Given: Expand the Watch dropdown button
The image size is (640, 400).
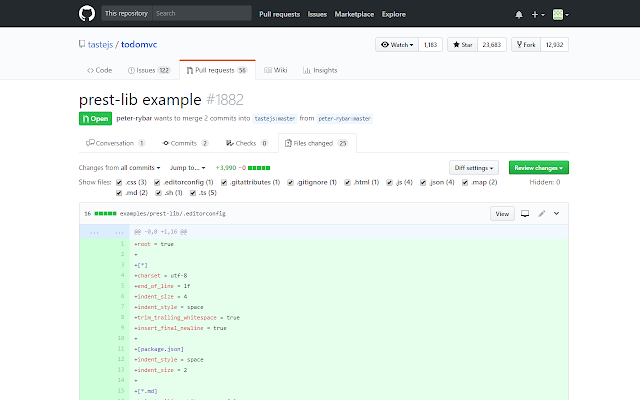Looking at the screenshot, I should click(397, 44).
